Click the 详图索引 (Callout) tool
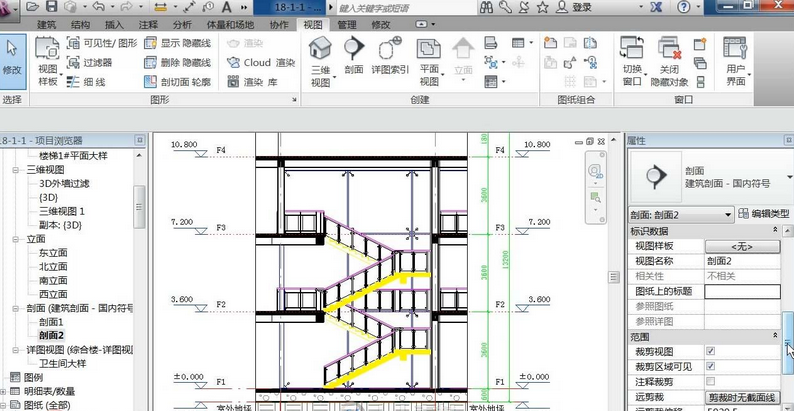794x411 pixels. [x=386, y=58]
